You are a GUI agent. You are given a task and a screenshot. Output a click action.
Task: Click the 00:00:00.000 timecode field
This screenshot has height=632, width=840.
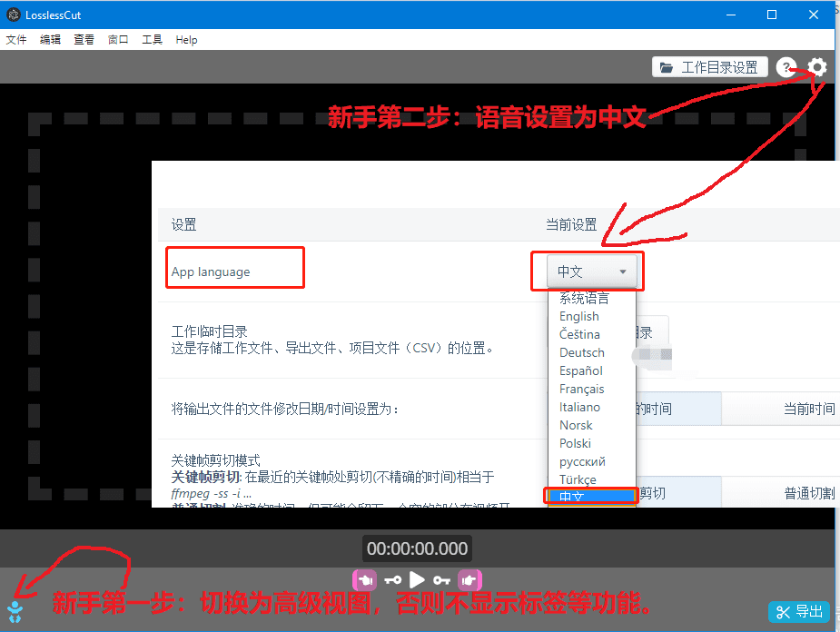pyautogui.click(x=418, y=548)
